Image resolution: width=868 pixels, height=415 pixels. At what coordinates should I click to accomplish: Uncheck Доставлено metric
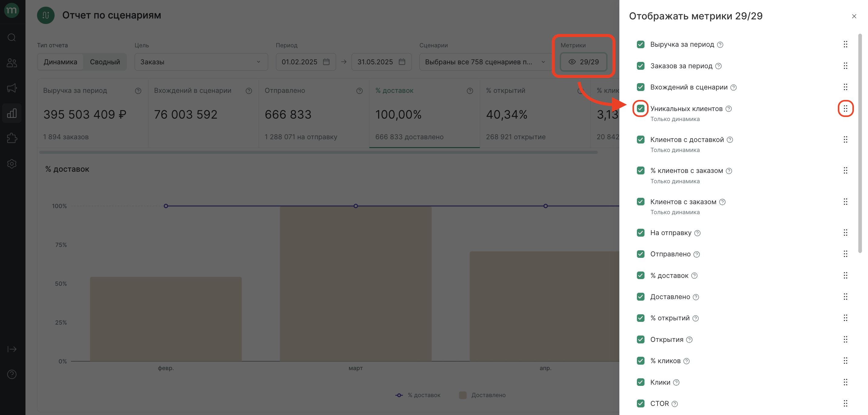coord(641,297)
